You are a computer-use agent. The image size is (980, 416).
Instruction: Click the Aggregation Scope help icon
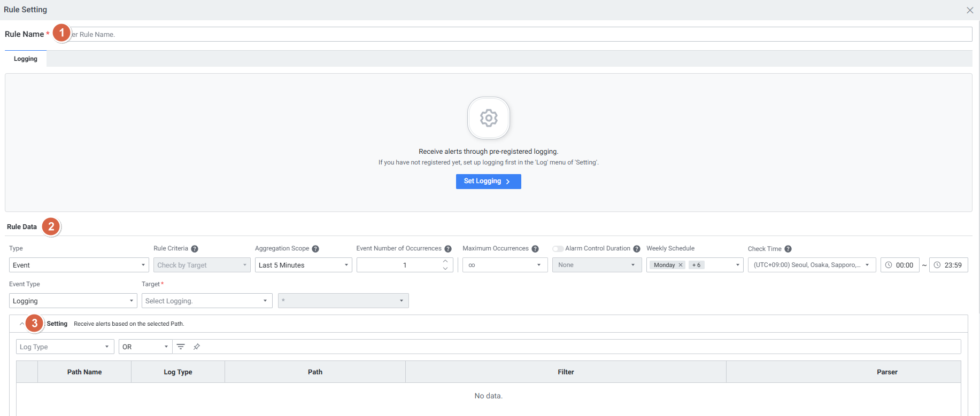click(x=315, y=249)
